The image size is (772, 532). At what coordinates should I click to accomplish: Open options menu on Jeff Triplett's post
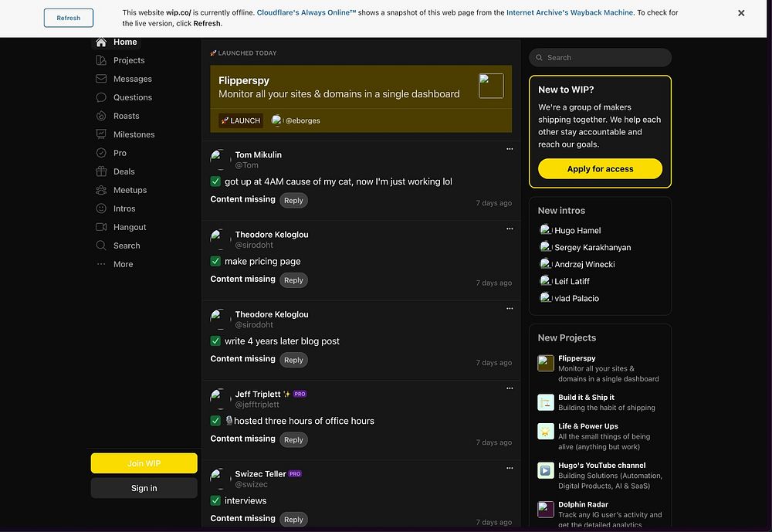pyautogui.click(x=510, y=388)
